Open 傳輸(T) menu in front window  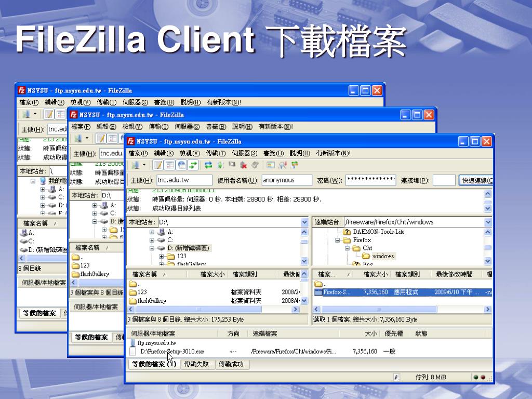pos(216,153)
